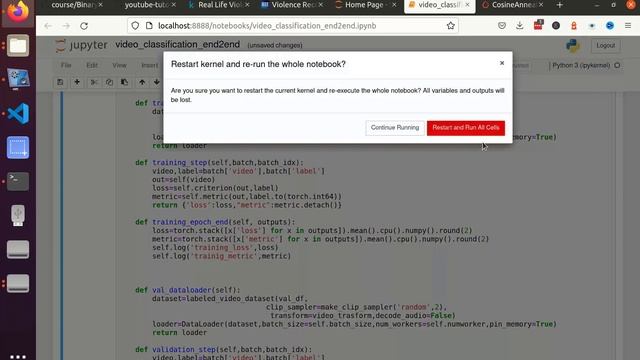This screenshot has width=640, height=360.
Task: Click the Logout button
Action: pos(605,45)
